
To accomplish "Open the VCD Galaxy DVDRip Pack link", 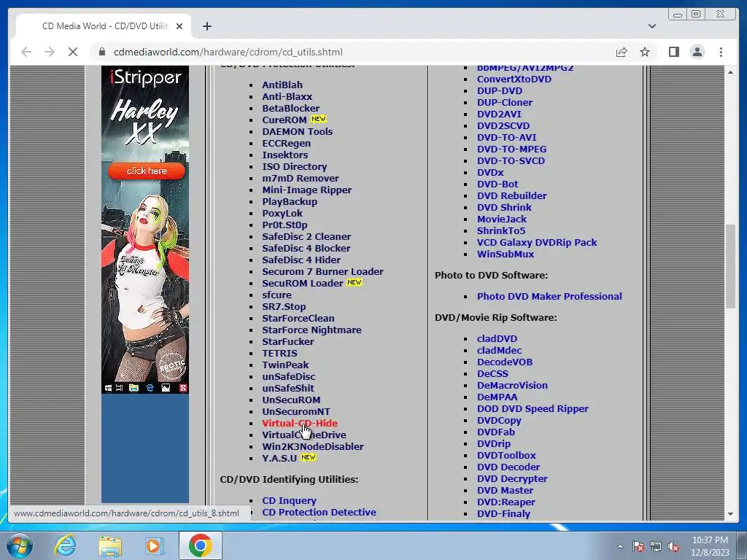I will point(537,242).
